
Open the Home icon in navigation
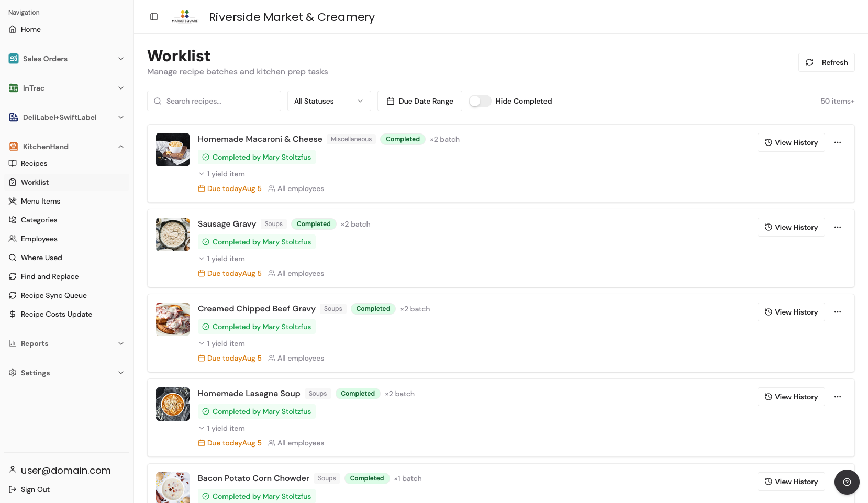coord(13,29)
